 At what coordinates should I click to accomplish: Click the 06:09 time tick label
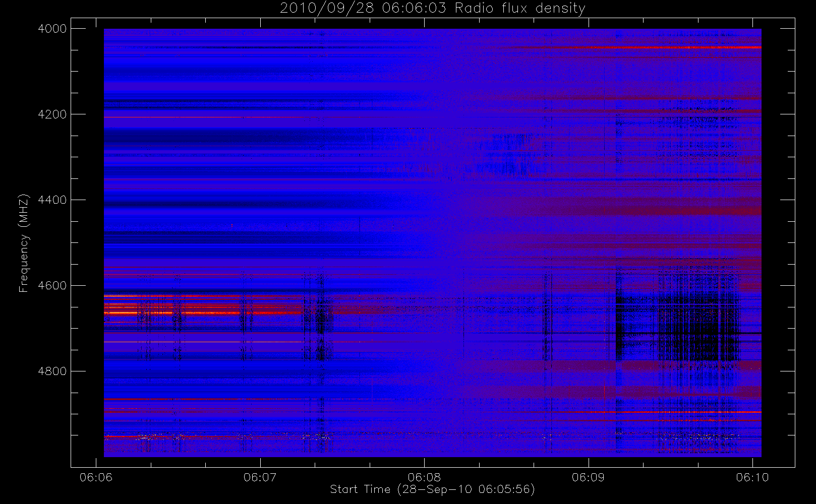coord(588,477)
